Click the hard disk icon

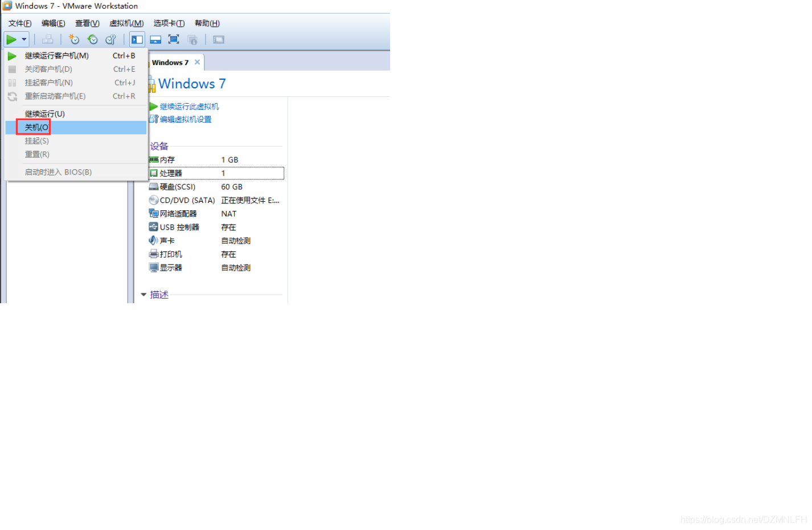pos(154,187)
